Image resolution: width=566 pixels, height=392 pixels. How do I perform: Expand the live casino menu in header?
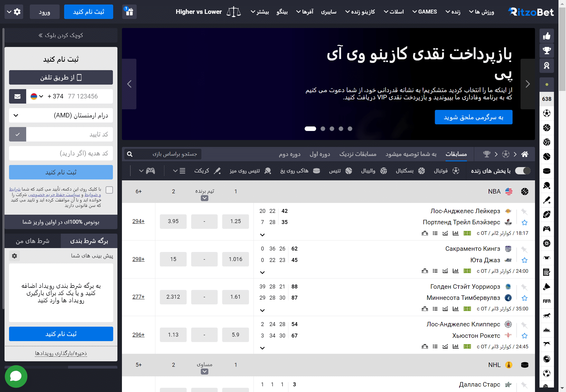tap(360, 12)
